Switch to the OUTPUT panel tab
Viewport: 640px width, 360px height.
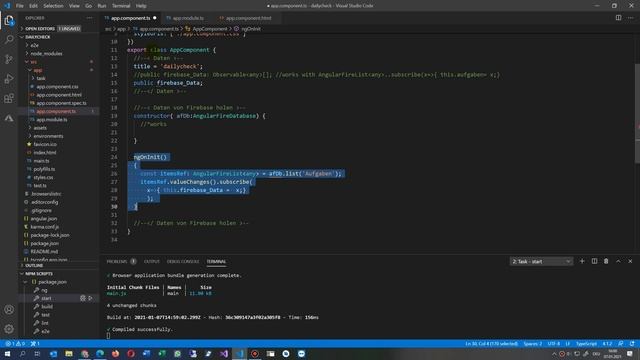click(x=151, y=261)
